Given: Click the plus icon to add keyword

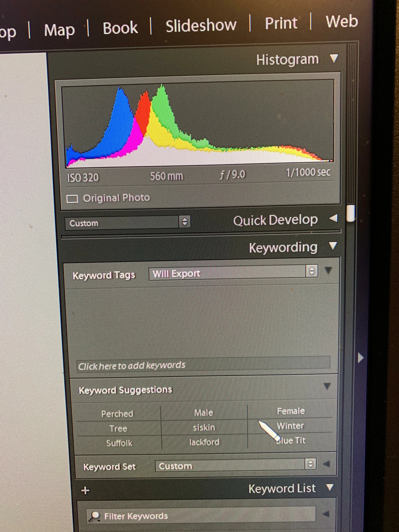Looking at the screenshot, I should pos(85,490).
